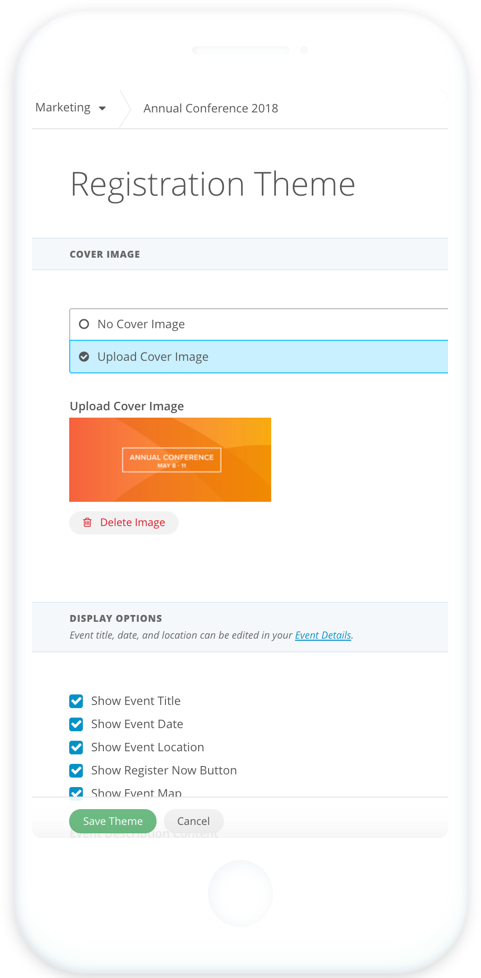Viewport: 481px width, 978px height.
Task: Open the Event Details link
Action: click(x=323, y=636)
